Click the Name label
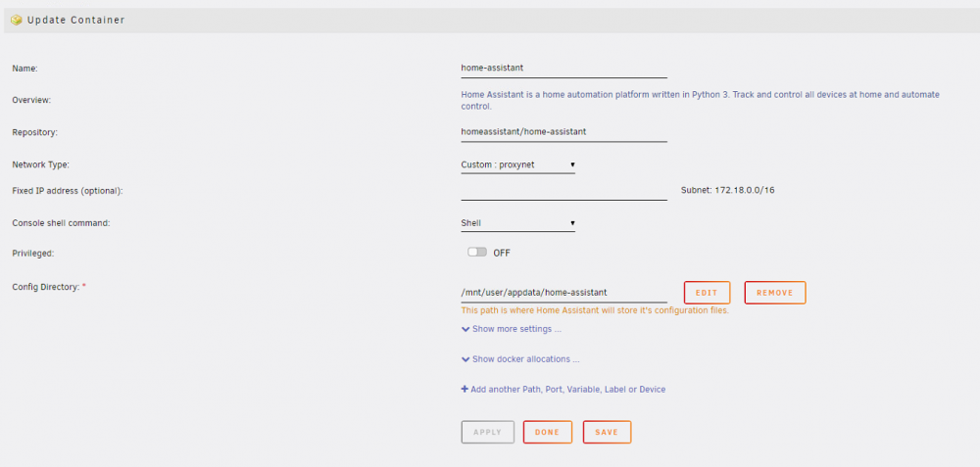Image resolution: width=980 pixels, height=467 pixels. pos(25,69)
